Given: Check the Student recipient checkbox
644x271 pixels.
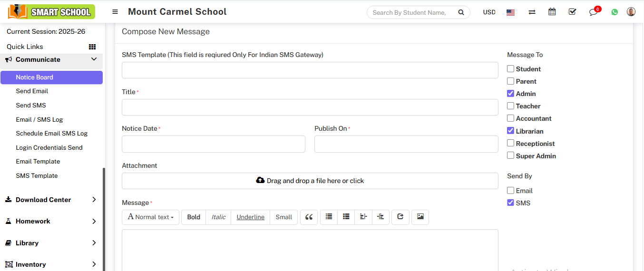Looking at the screenshot, I should coord(510,69).
